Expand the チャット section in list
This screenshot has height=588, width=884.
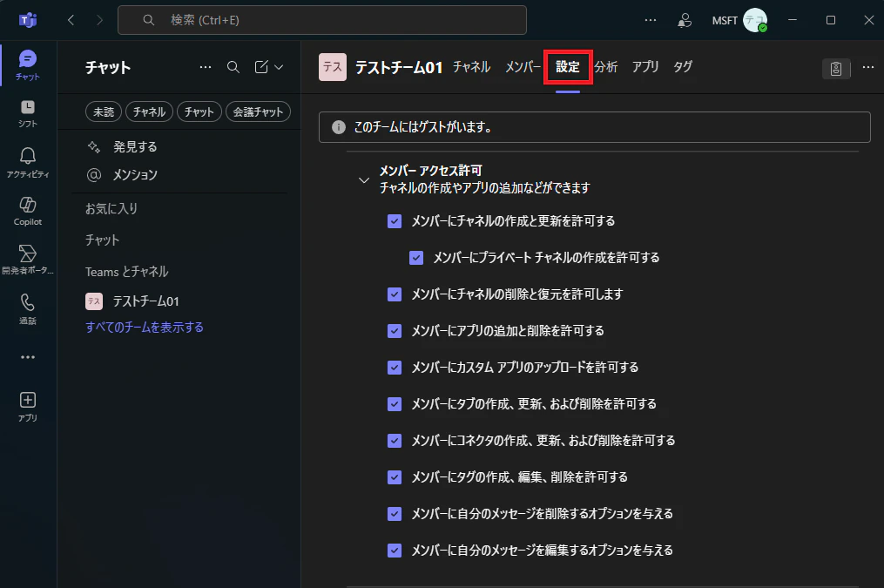point(103,240)
